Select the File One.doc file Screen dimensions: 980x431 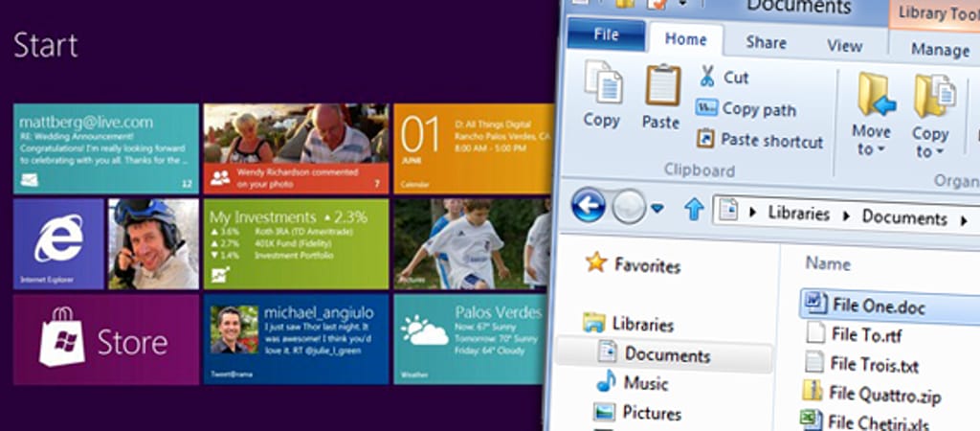(x=878, y=305)
